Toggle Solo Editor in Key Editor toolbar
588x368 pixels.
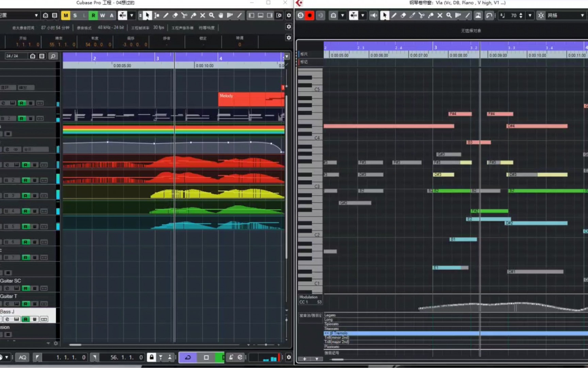(x=300, y=15)
